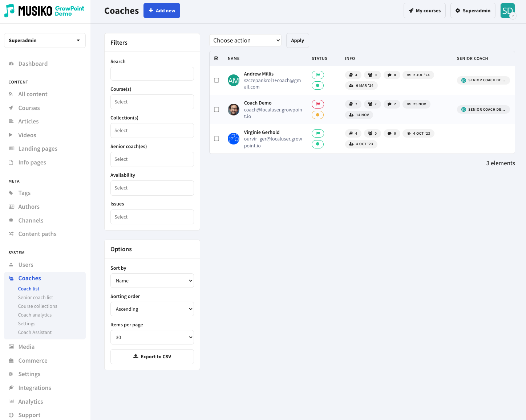Click the Add new coach button
Image resolution: width=526 pixels, height=420 pixels.
[162, 11]
